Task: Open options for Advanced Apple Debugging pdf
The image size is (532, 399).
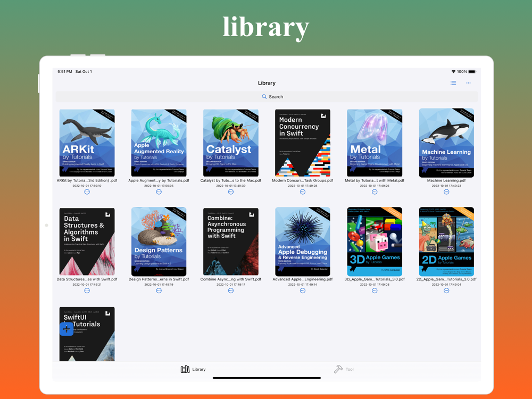Action: pyautogui.click(x=303, y=291)
